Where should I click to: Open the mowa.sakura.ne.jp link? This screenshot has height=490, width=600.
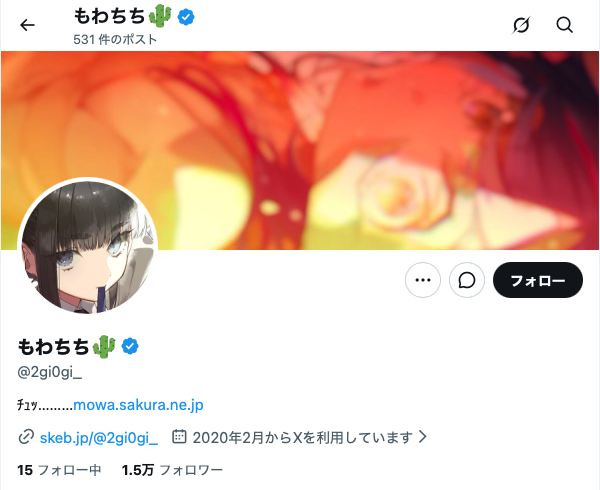138,405
